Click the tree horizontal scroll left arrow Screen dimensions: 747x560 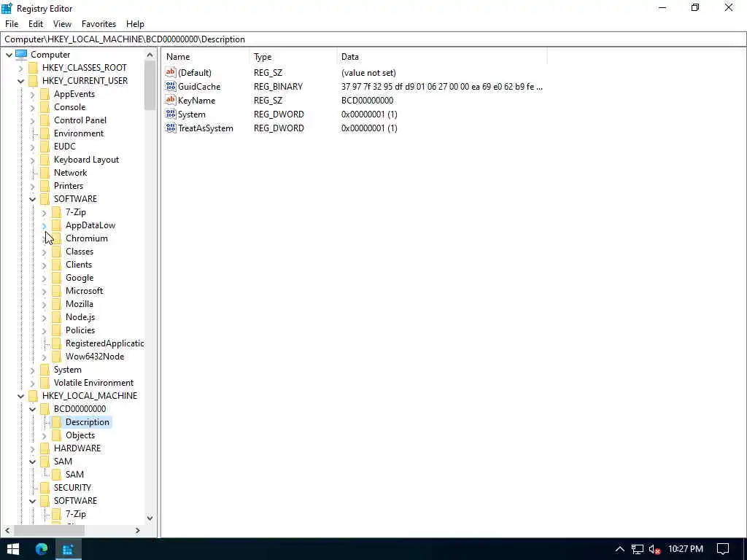7,530
